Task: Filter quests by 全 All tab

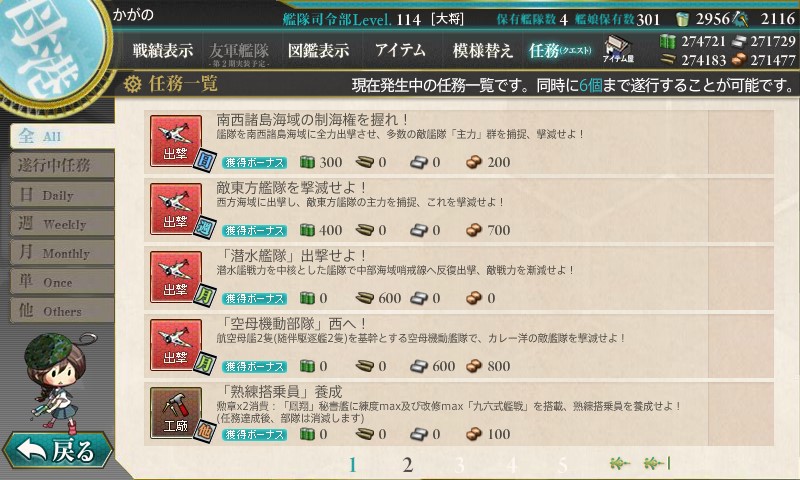Action: pyautogui.click(x=62, y=136)
